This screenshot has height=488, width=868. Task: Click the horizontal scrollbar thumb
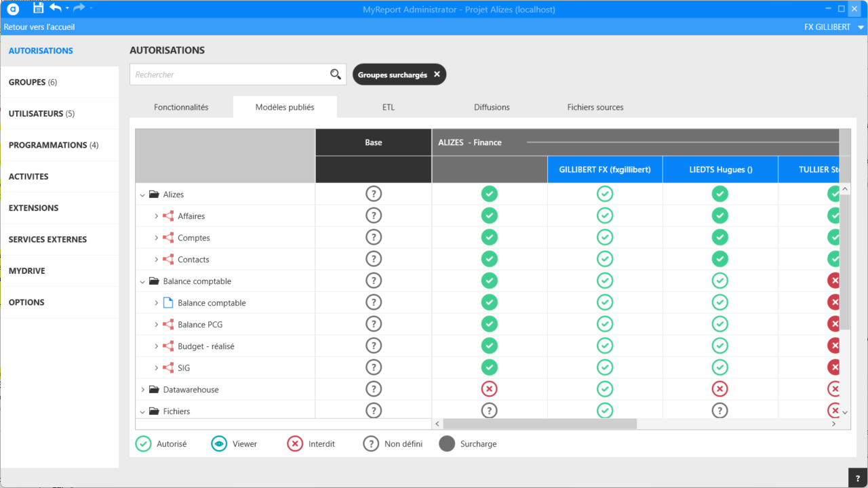coord(540,424)
